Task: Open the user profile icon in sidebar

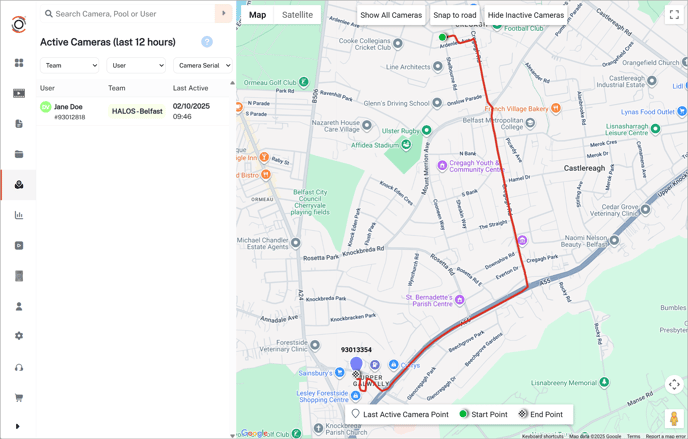Action: pyautogui.click(x=19, y=306)
